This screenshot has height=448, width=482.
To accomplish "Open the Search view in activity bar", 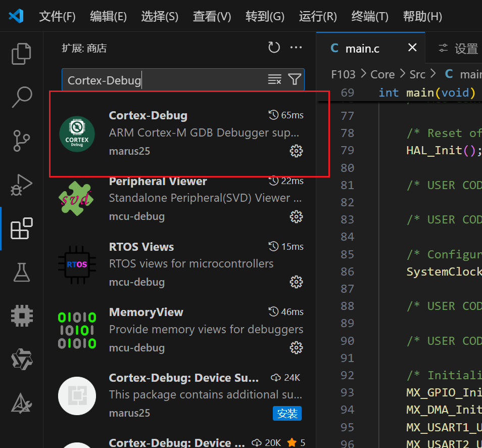I will pyautogui.click(x=21, y=97).
